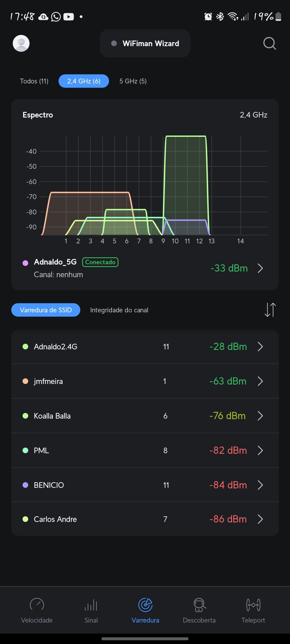Image resolution: width=290 pixels, height=644 pixels.
Task: Expand Adnaldo_5G connected network details
Action: point(260,268)
